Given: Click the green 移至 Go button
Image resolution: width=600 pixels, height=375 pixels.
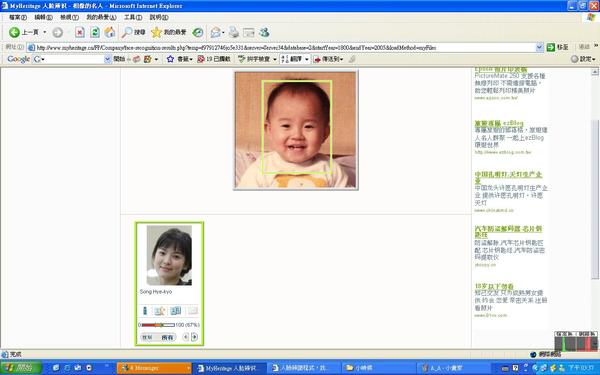Looking at the screenshot, I should pos(558,47).
